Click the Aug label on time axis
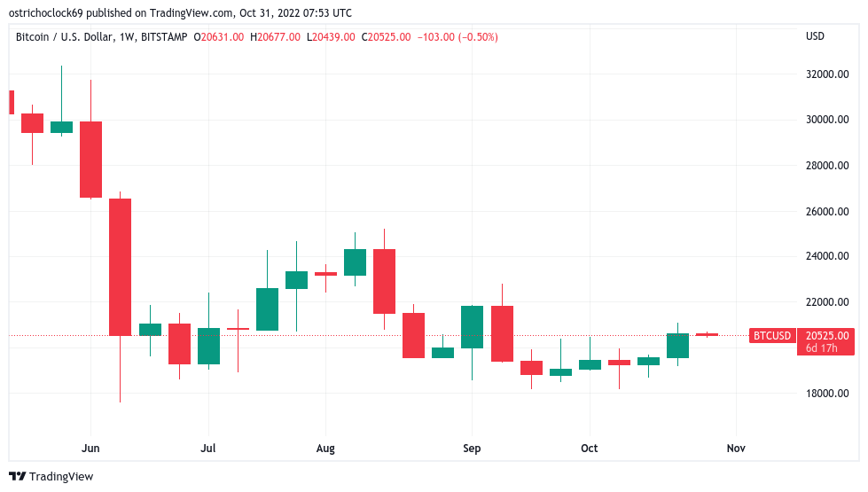The width and height of the screenshot is (868, 492). point(325,449)
